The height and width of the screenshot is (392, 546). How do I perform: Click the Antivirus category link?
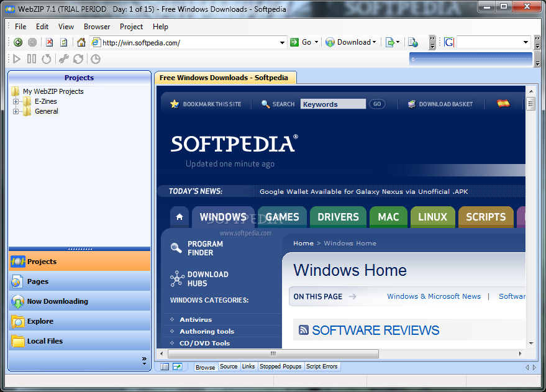point(196,319)
